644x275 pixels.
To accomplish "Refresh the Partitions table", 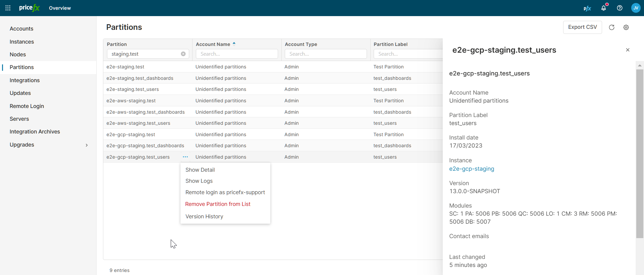I will point(611,27).
